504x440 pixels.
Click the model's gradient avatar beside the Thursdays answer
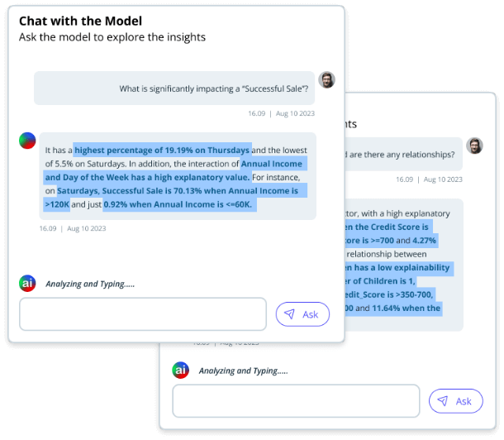pyautogui.click(x=27, y=140)
